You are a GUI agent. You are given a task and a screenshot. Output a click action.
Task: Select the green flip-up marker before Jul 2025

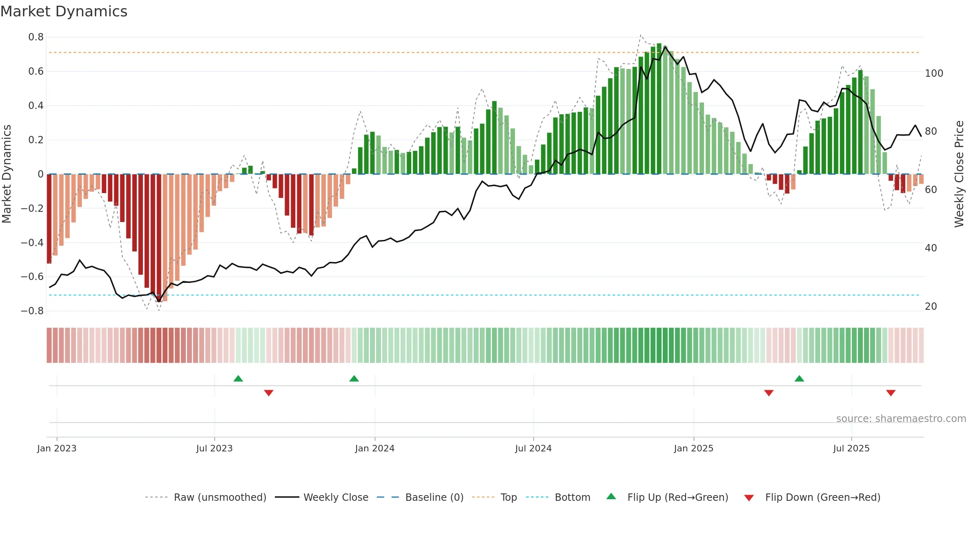tap(800, 378)
